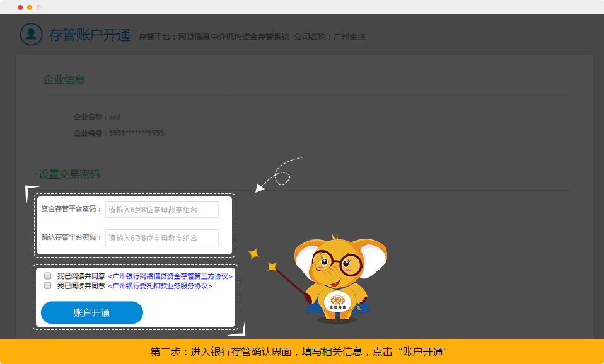604x364 pixels.
Task: Open the 广州银行委托扣款业务服务协议 link
Action: click(x=160, y=286)
